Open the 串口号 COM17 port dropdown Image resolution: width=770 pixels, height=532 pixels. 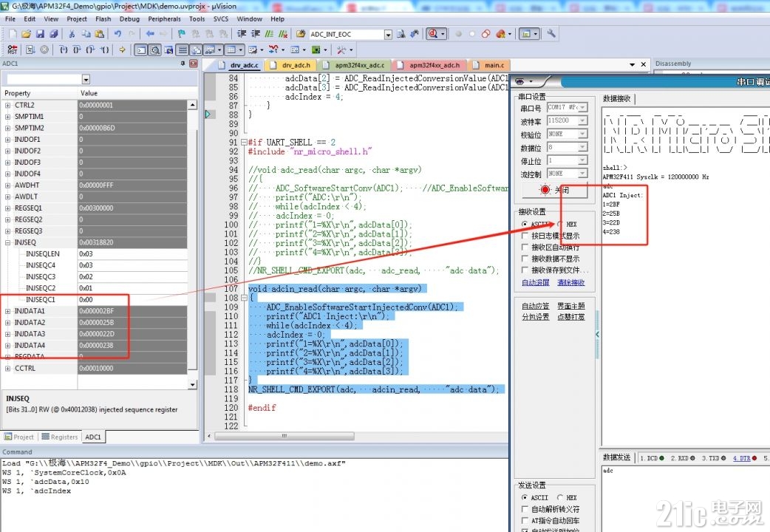point(582,107)
